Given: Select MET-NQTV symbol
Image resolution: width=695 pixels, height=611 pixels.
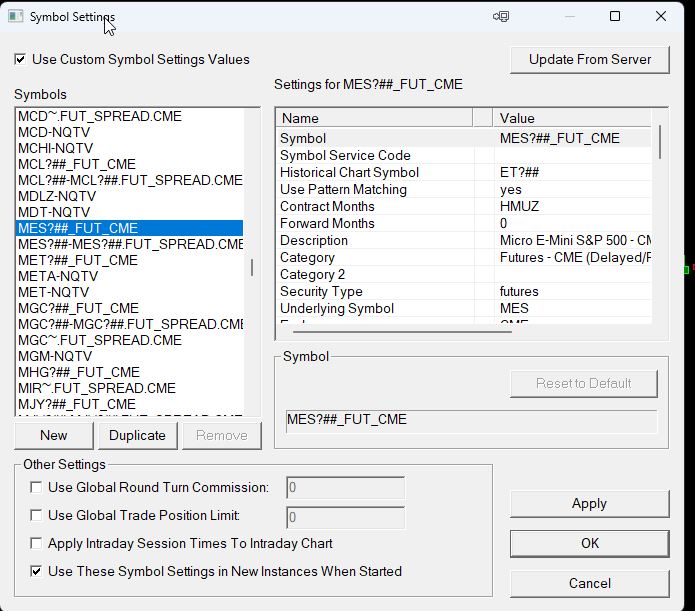Looking at the screenshot, I should pyautogui.click(x=129, y=292).
